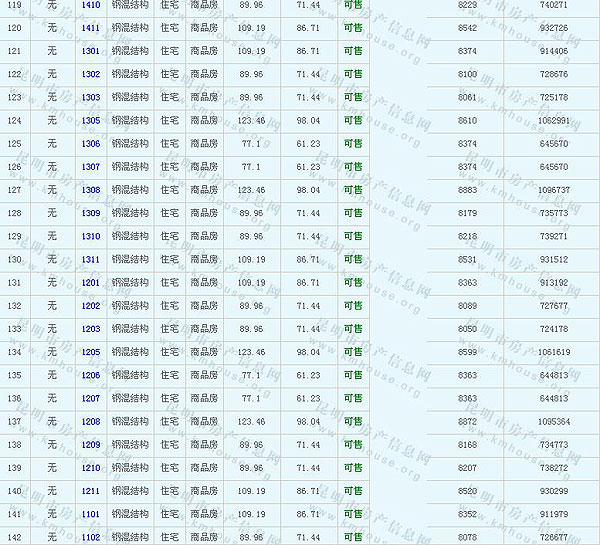Open room 1208 details
Viewport: 600px width, 545px height.
[91, 422]
